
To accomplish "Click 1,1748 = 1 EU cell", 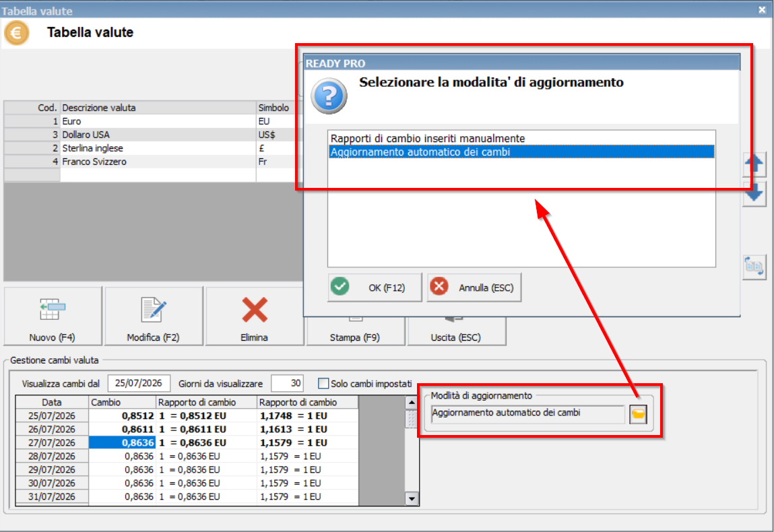I will pos(307,416).
